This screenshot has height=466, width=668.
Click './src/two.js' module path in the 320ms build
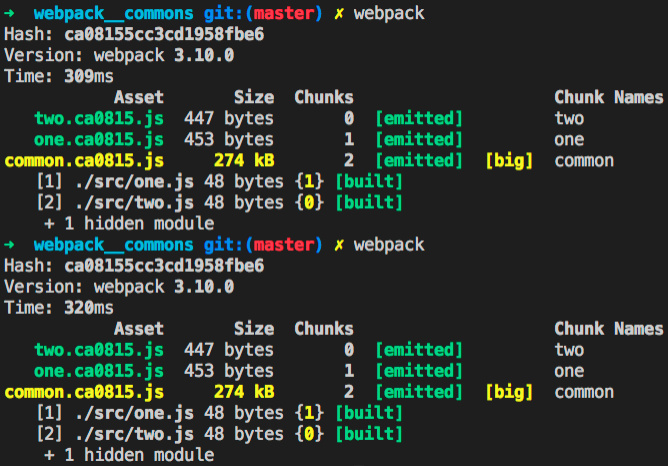point(134,434)
